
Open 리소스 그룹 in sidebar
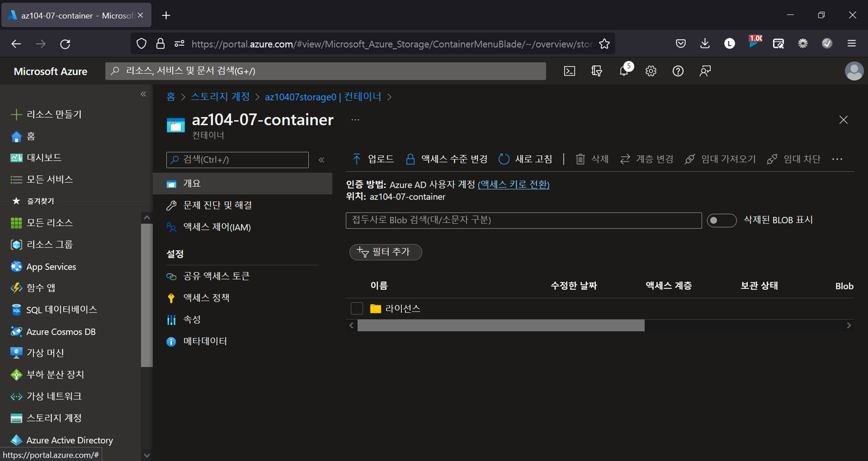[x=42, y=244]
